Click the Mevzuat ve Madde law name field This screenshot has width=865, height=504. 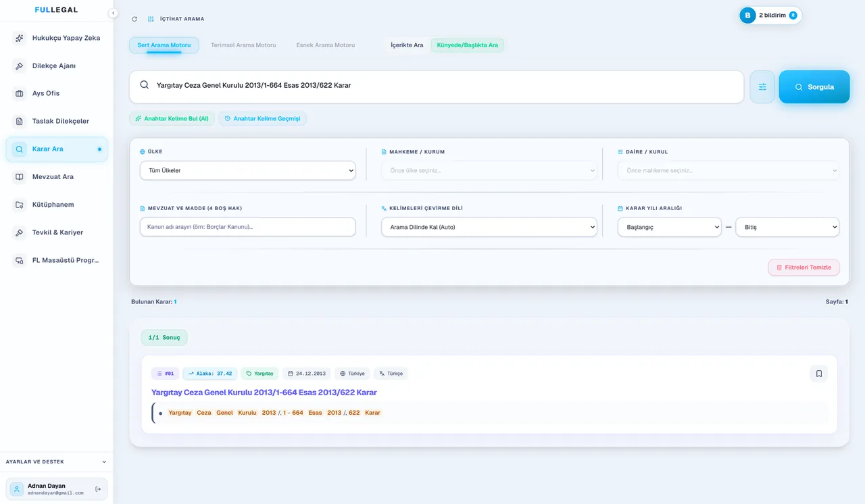click(247, 227)
